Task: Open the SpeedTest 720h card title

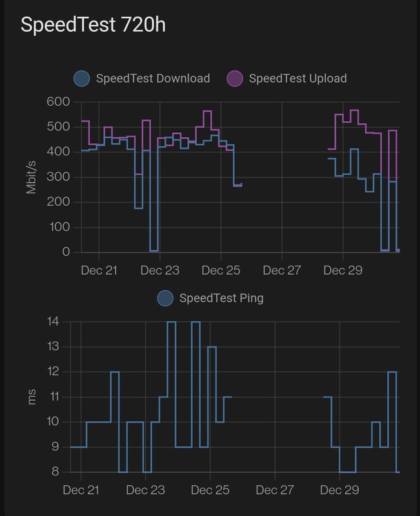Action: 94,25
